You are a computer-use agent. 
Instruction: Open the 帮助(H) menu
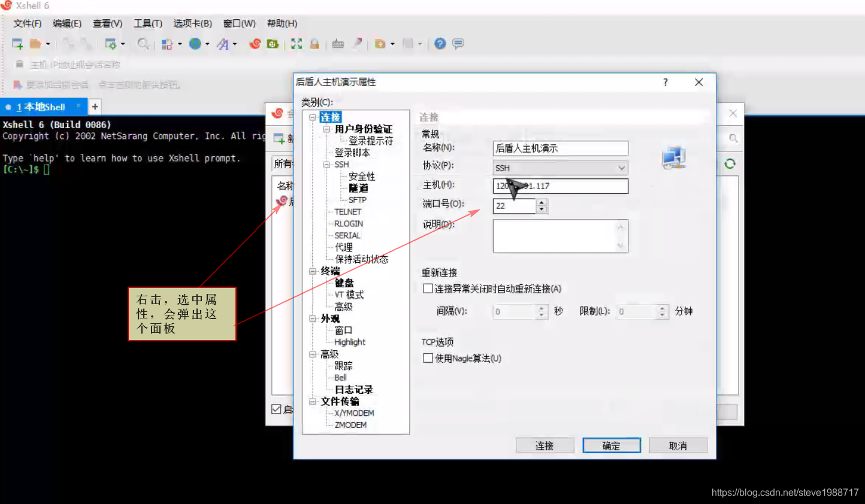[282, 23]
